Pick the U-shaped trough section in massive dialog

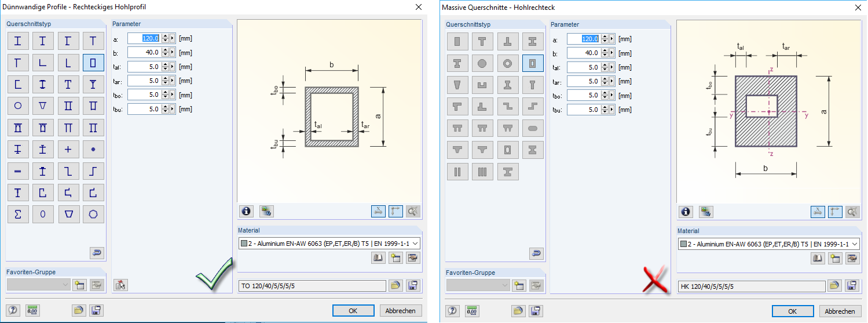click(482, 85)
